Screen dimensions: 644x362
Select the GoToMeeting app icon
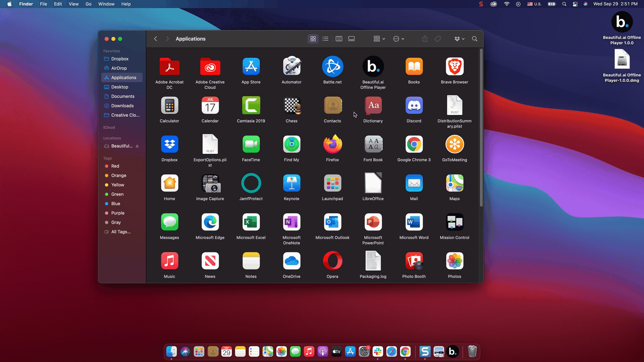tap(454, 144)
